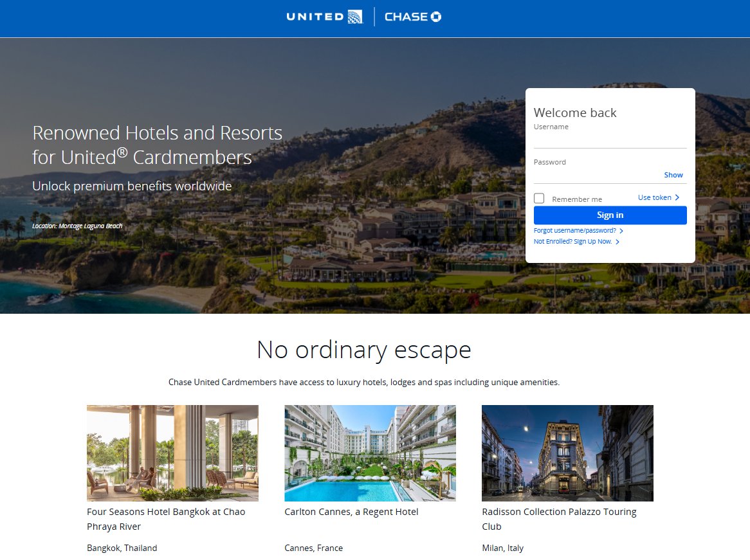Click the Chase logo in the header

413,17
